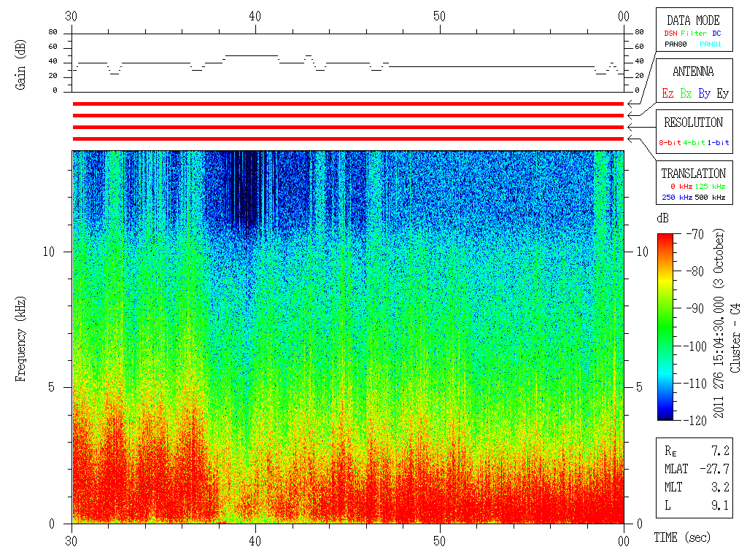
Task: Select the green Bx antenna label
Action: (686, 93)
